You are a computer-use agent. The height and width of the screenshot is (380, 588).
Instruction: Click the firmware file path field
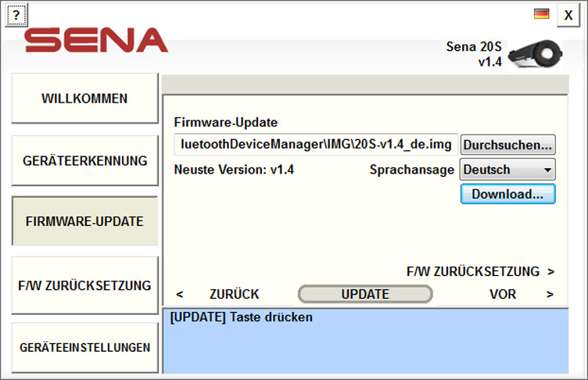316,144
